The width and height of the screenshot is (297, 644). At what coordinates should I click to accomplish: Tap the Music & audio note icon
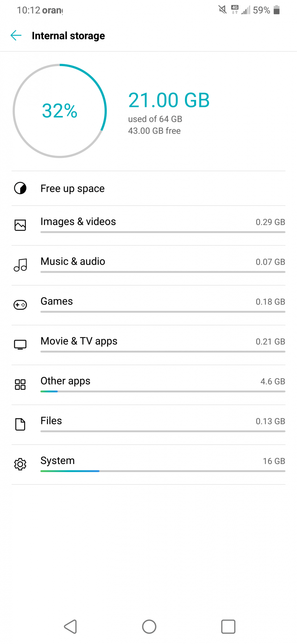[20, 265]
